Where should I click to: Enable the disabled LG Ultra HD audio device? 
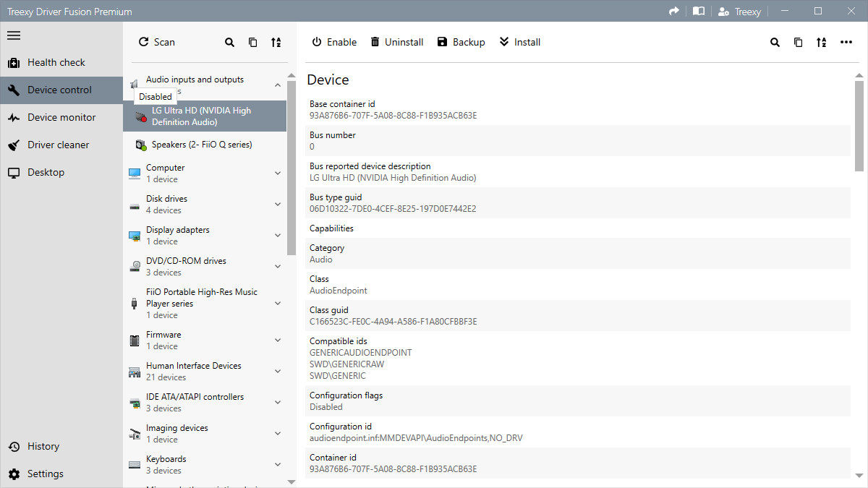point(333,42)
